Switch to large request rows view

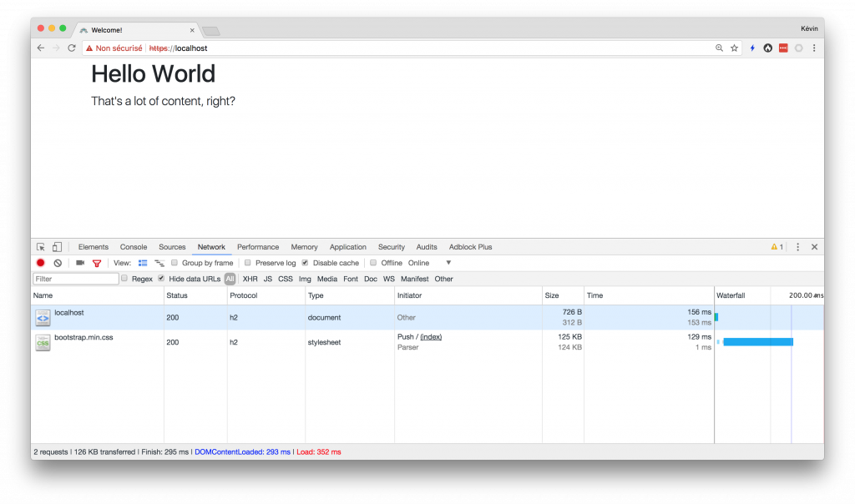click(x=142, y=263)
